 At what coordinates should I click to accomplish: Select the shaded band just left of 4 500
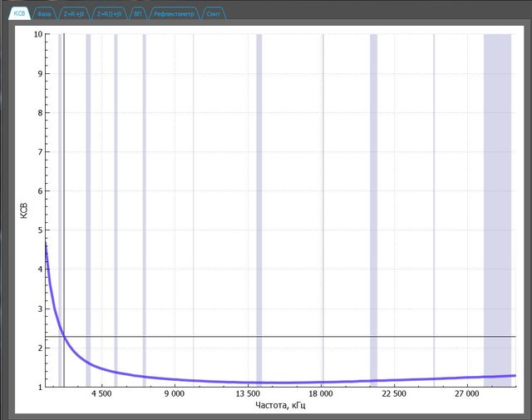pos(88,166)
